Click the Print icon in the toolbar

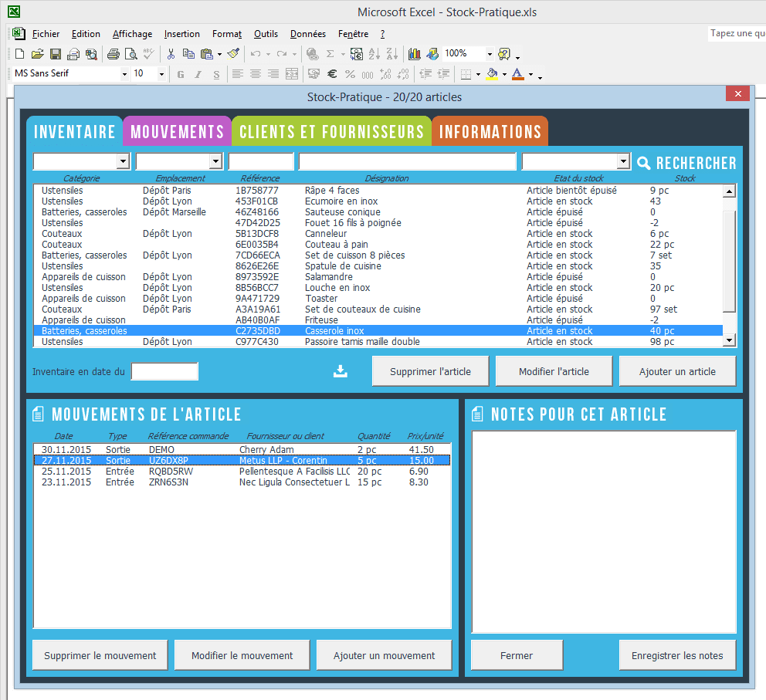(x=114, y=54)
